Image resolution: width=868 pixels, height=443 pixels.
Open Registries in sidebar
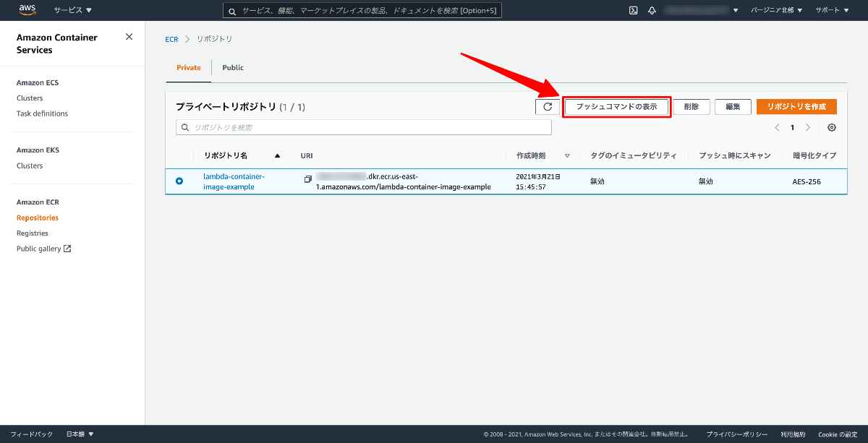[x=33, y=233]
